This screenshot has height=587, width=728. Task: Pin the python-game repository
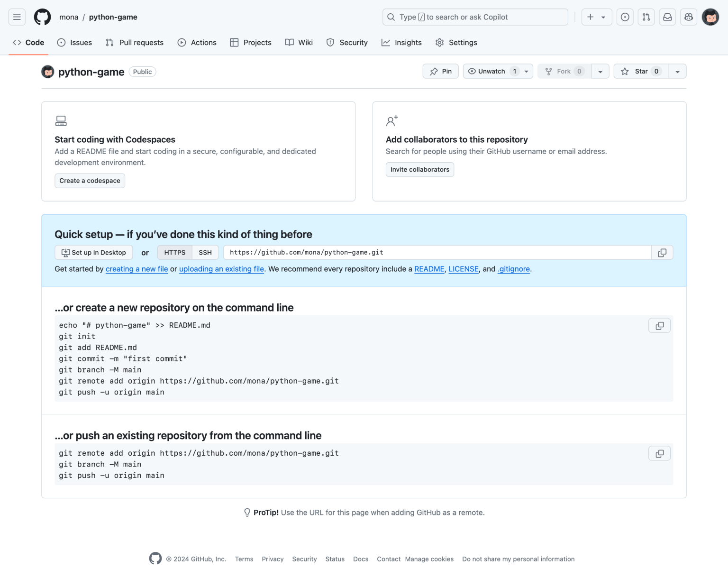(440, 71)
